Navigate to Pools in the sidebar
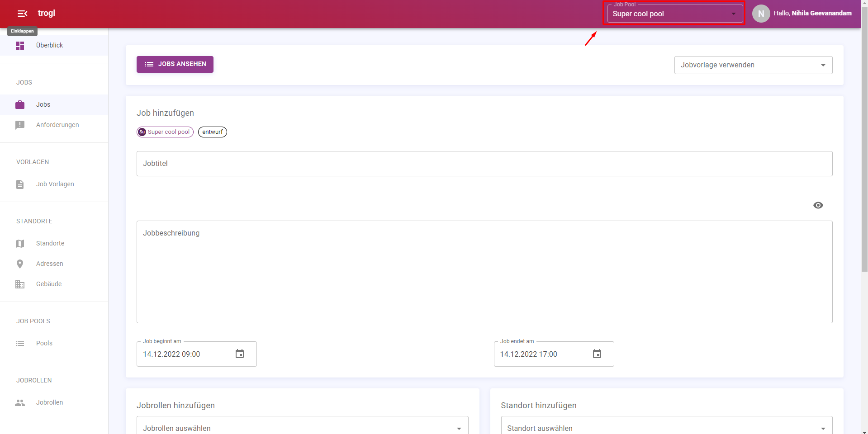Image resolution: width=868 pixels, height=434 pixels. (44, 343)
